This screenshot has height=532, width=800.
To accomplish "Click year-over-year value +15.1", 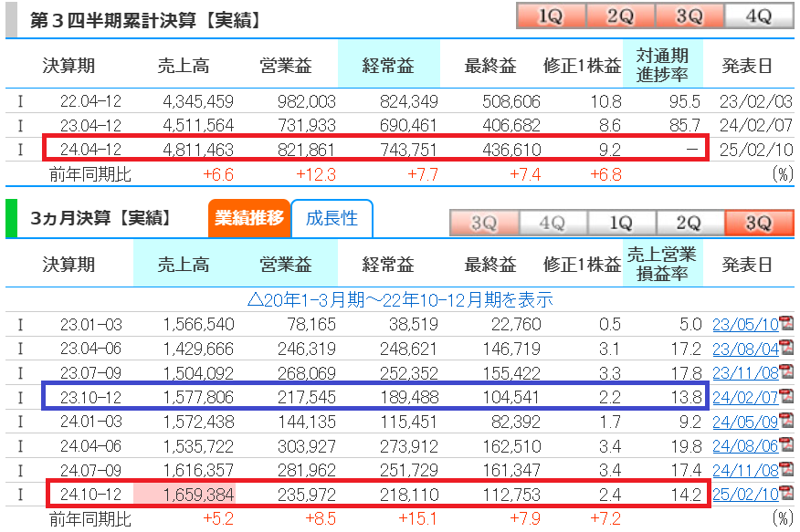I will tap(418, 518).
